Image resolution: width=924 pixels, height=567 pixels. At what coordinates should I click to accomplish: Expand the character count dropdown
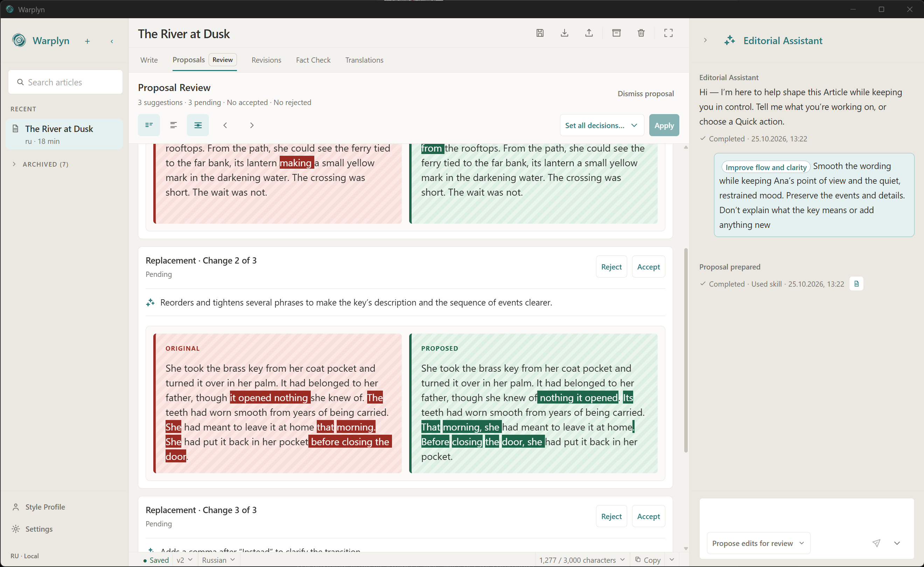coord(582,560)
